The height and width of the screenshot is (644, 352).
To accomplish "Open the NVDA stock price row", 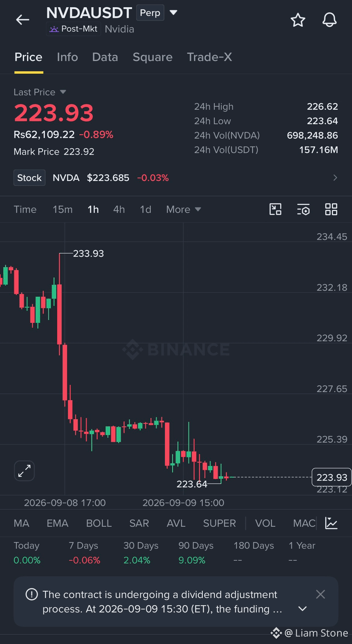I will [x=176, y=178].
